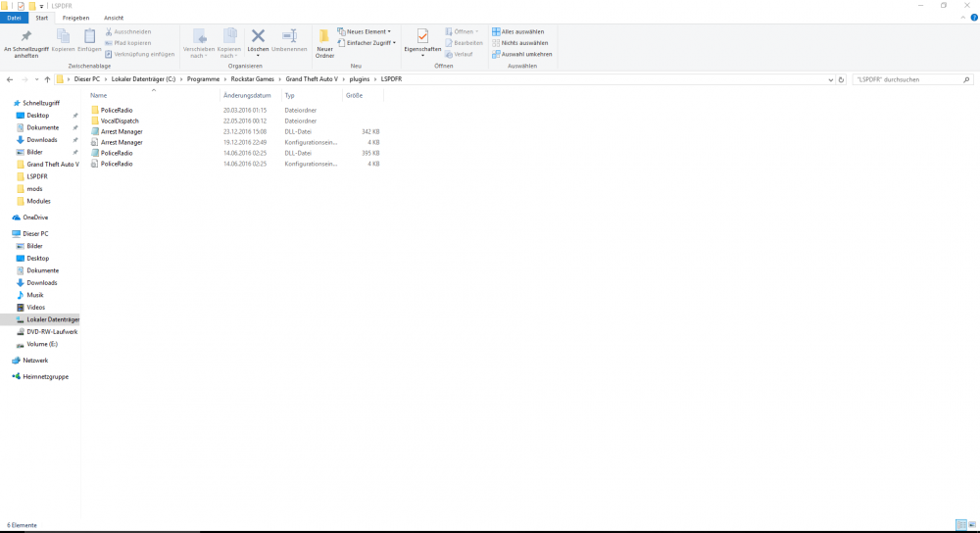Click Alles auswählen
This screenshot has height=533, width=980.
[x=518, y=31]
